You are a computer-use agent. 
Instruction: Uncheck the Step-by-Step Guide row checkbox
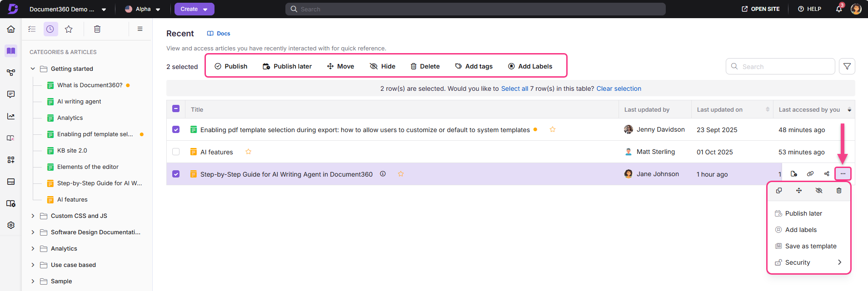tap(176, 174)
